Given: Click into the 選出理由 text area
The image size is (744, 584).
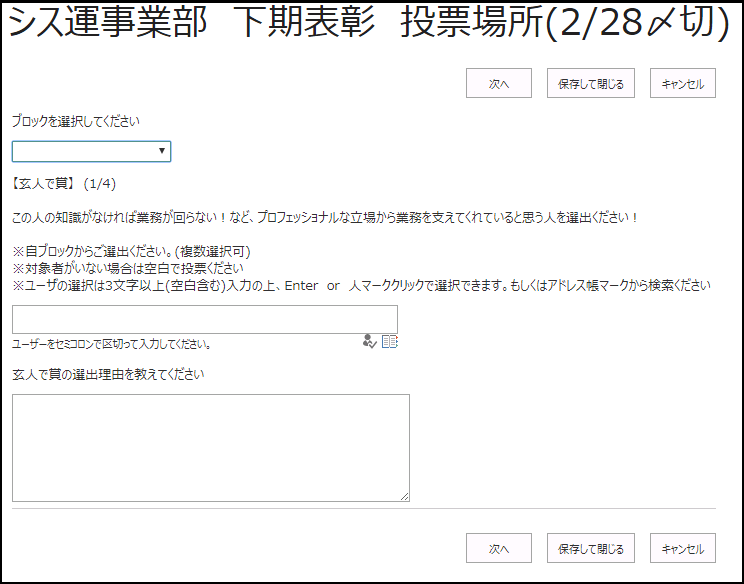Looking at the screenshot, I should pos(211,447).
